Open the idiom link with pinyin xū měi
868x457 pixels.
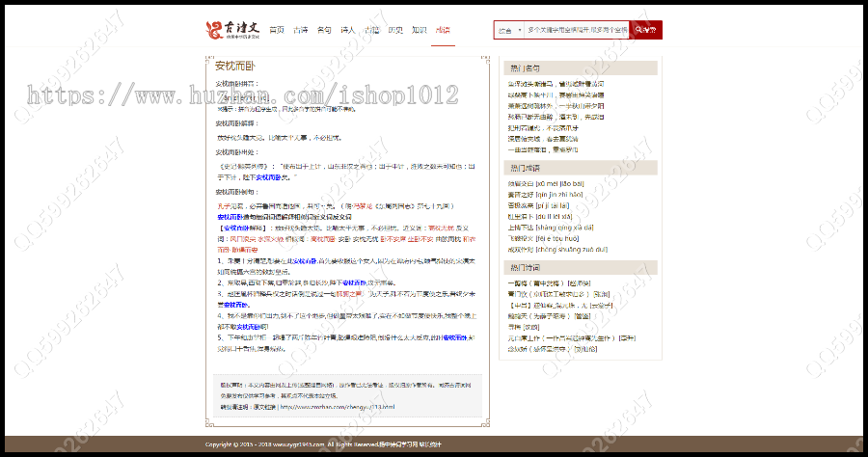click(x=544, y=183)
